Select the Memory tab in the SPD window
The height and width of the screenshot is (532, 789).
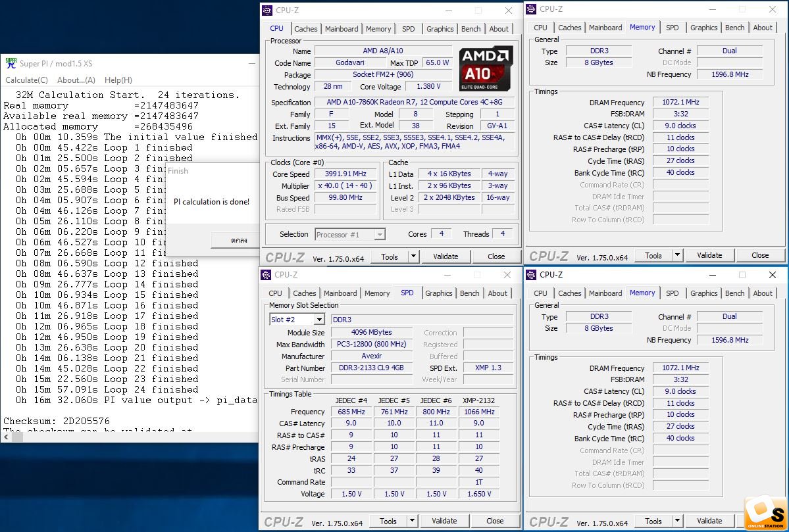(x=377, y=293)
